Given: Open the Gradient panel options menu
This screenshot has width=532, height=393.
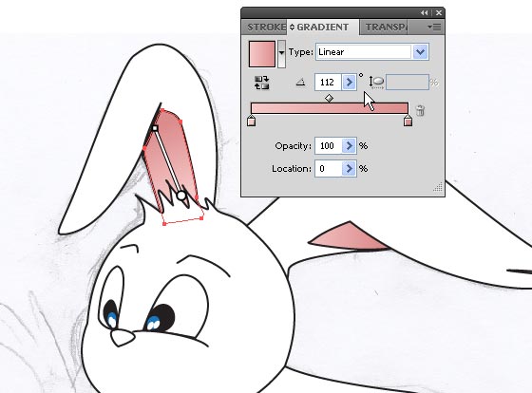Looking at the screenshot, I should (x=434, y=27).
